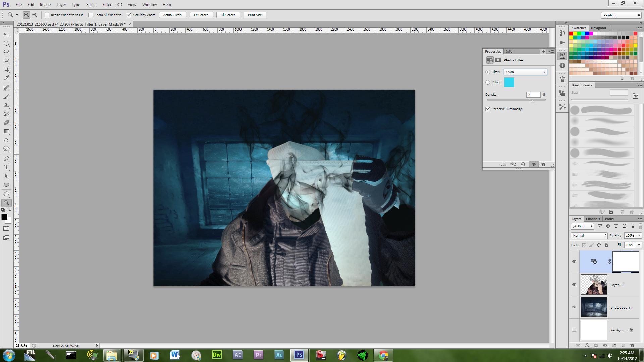Open the Layer menu
Viewport: 644px width, 362px height.
click(x=61, y=5)
